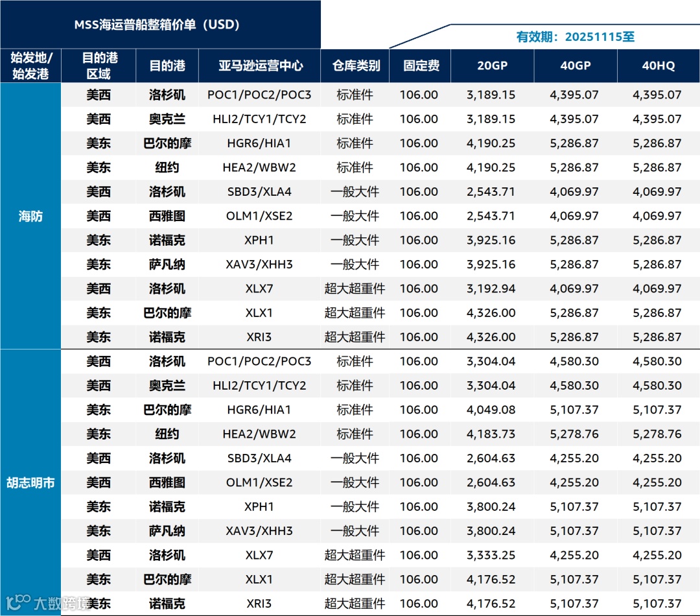Click "HEA2/WBW2" in the 海防 section
Viewport: 700px width, 616px height.
[x=259, y=167]
